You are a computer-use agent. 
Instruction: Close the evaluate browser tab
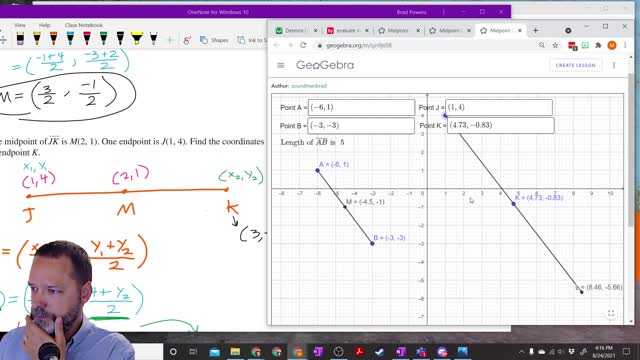pyautogui.click(x=367, y=31)
